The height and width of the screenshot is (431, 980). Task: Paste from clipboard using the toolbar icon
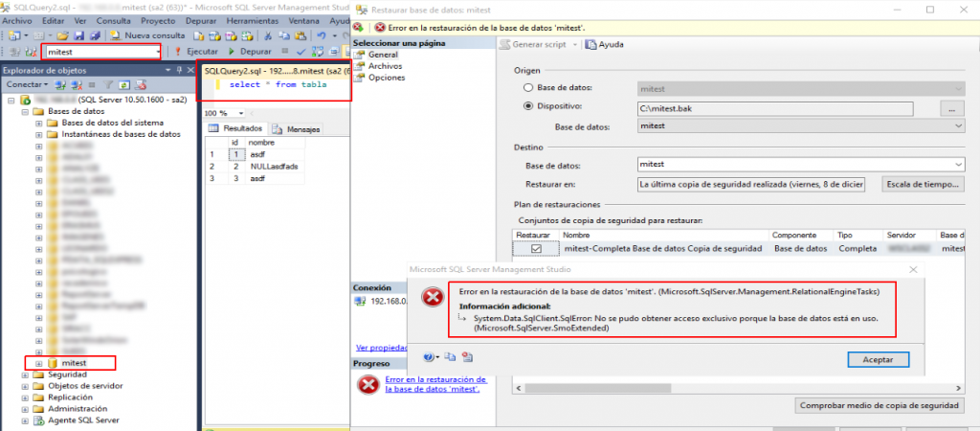point(301,35)
